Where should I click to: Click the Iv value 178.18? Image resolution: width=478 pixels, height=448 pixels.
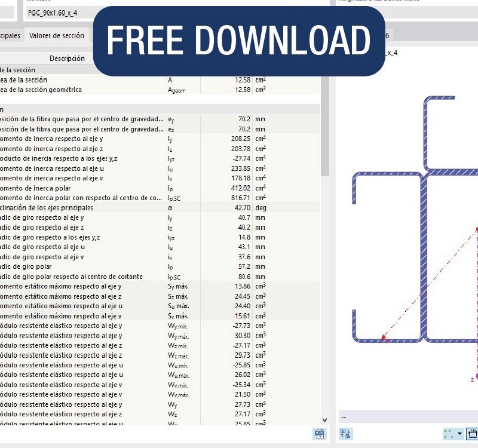(241, 178)
